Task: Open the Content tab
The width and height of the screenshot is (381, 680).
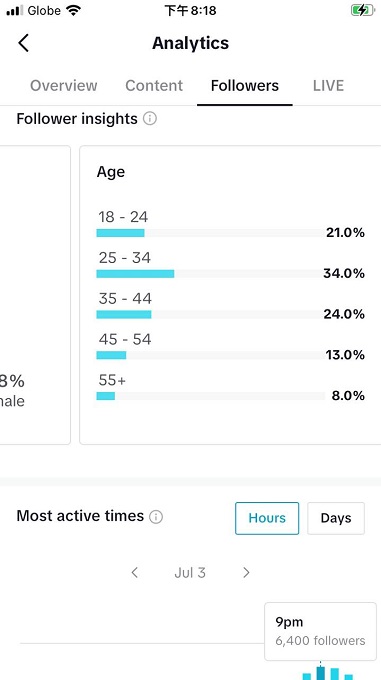Action: (154, 85)
